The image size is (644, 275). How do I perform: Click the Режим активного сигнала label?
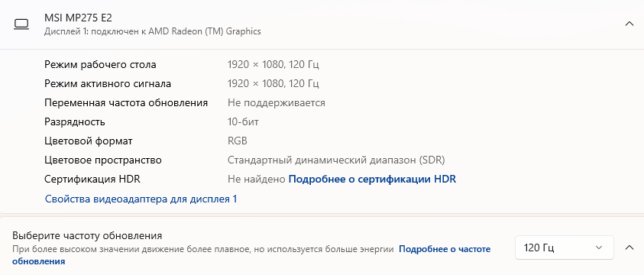pyautogui.click(x=108, y=84)
